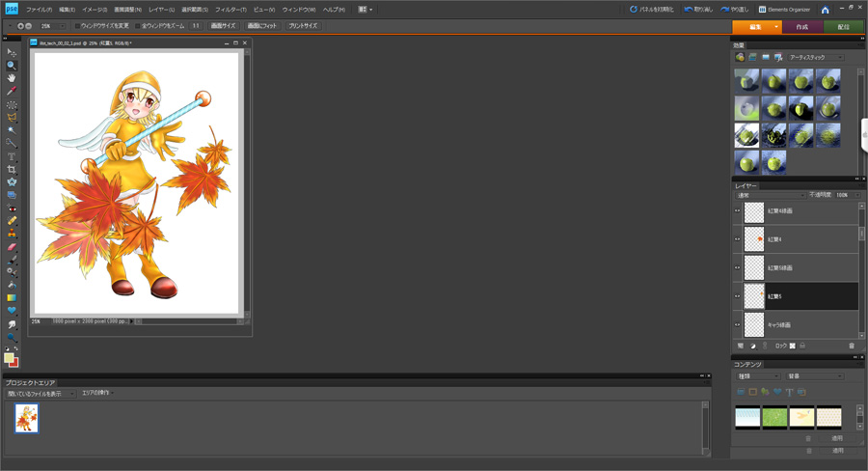Open the アーティスティック effects category dropdown

[x=816, y=58]
